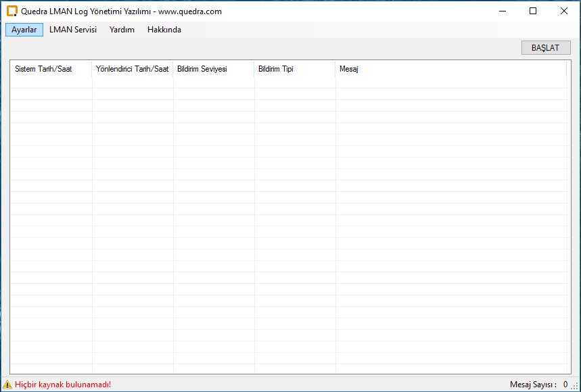Minimize the Quedra LMAN window
The width and height of the screenshot is (581, 392).
click(x=502, y=11)
